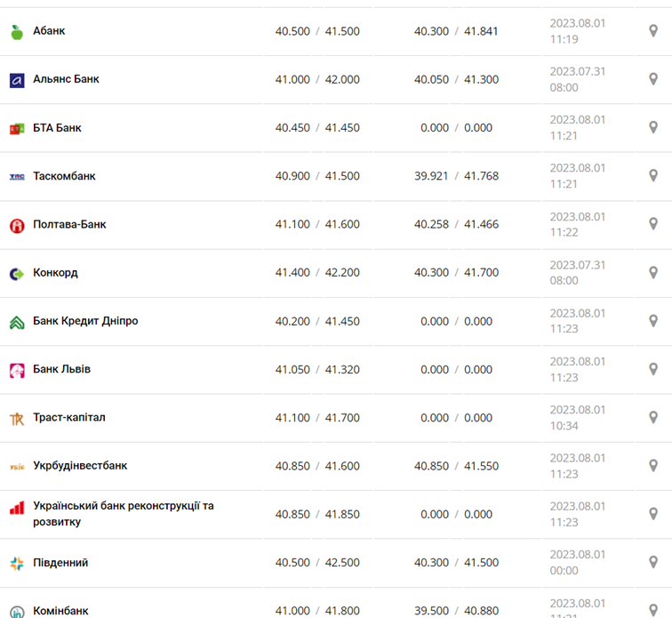Click the green Банк Кредит Дніпро logo

point(17,322)
